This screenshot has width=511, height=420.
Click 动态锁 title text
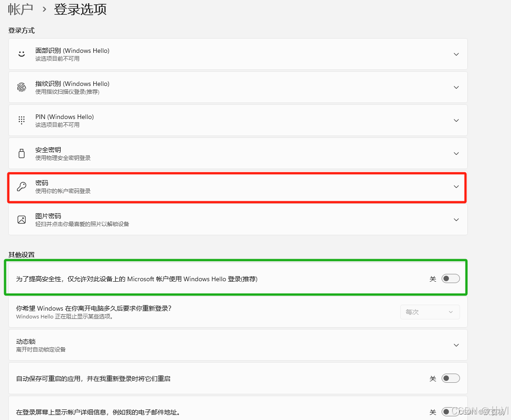[26, 341]
